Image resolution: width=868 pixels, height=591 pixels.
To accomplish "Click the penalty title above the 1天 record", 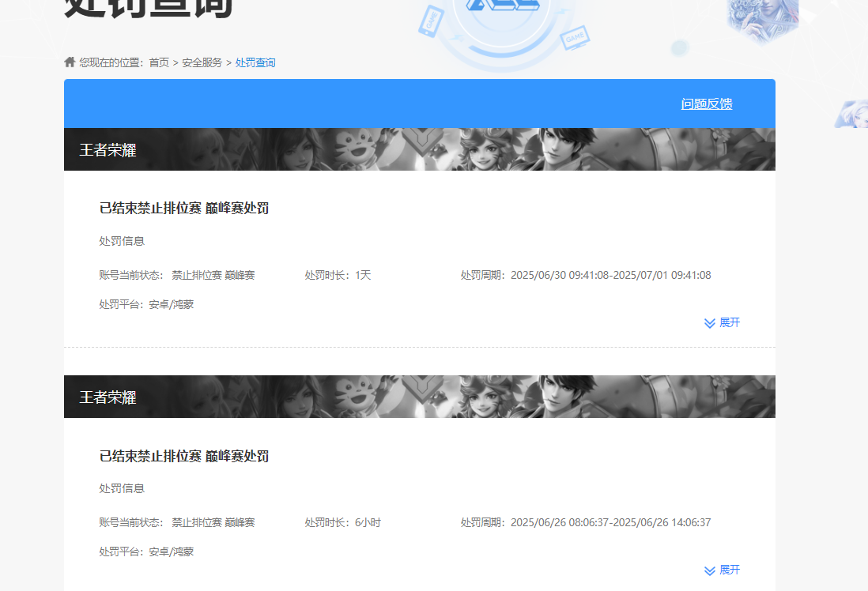I will coord(184,208).
